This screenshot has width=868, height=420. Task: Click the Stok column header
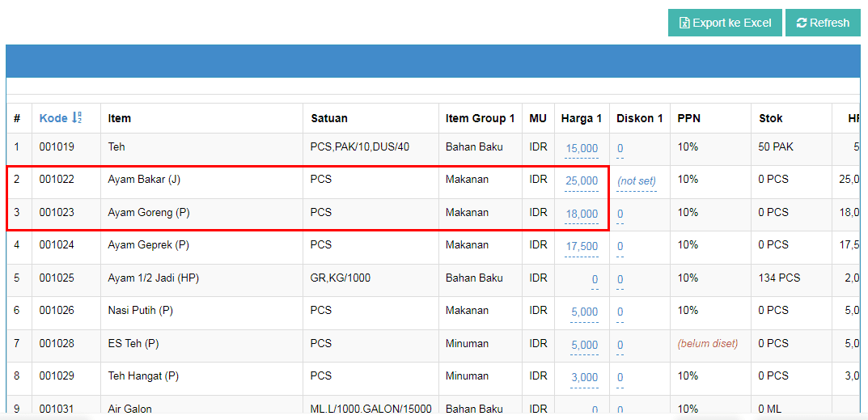tap(770, 118)
